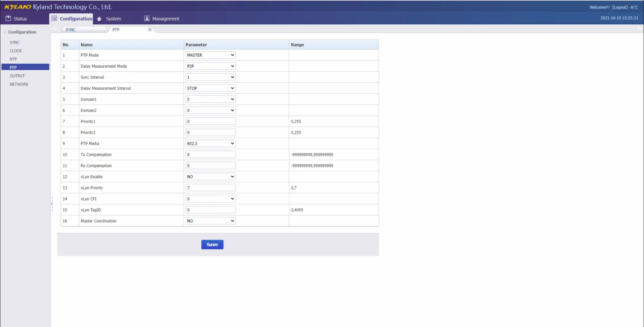The image size is (644, 327).
Task: Click the Rx Compensation input field
Action: (x=211, y=165)
